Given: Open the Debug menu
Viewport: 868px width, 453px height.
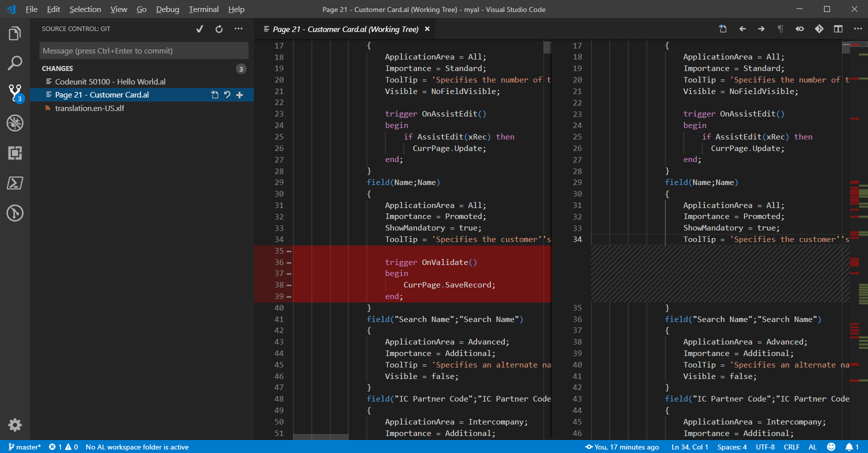Looking at the screenshot, I should tap(167, 9).
